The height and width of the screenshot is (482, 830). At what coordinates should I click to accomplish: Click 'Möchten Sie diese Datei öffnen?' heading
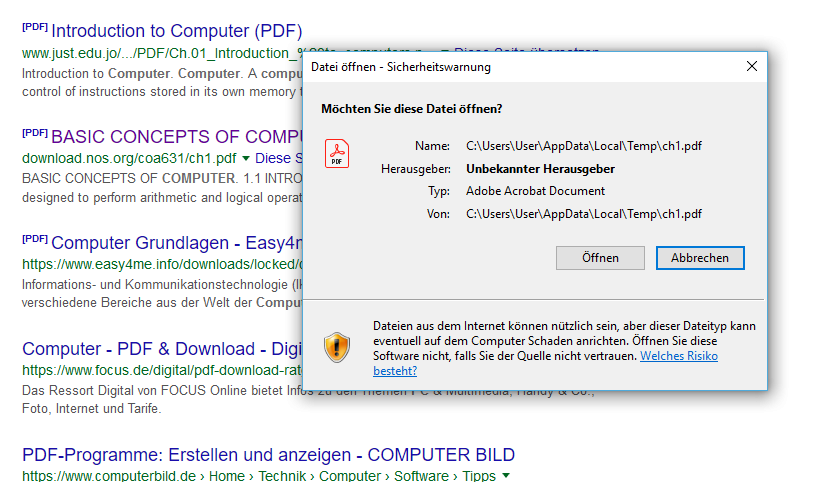pyautogui.click(x=412, y=109)
